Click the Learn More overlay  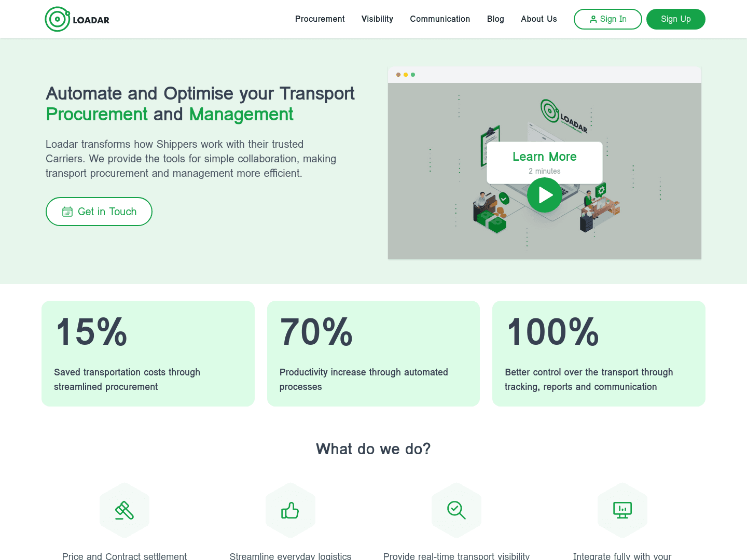[544, 157]
